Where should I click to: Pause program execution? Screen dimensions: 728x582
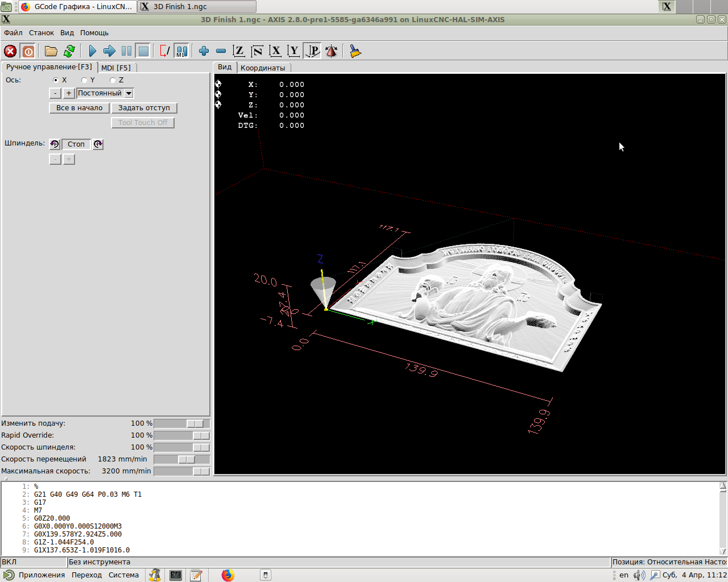(x=126, y=51)
